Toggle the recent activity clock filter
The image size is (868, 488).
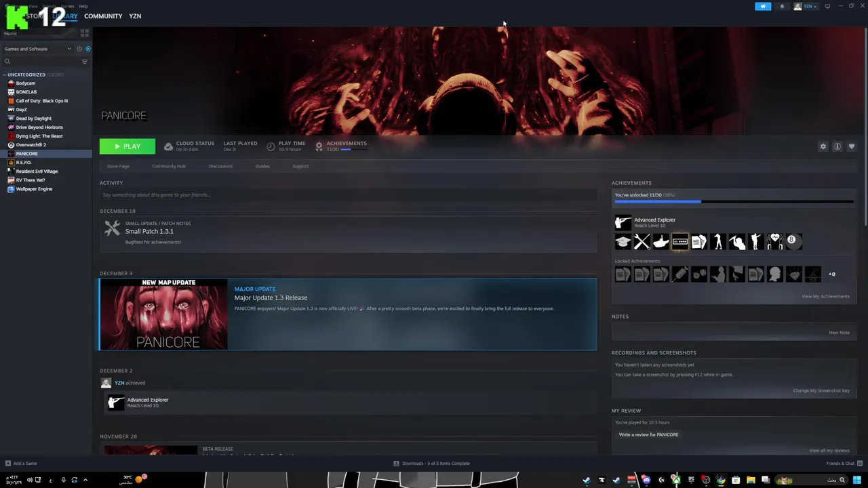coord(79,49)
